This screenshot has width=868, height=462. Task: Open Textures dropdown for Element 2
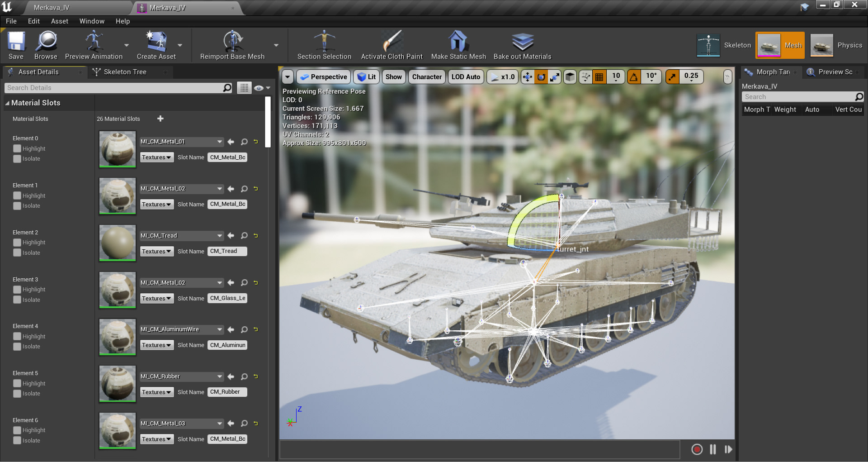(156, 251)
